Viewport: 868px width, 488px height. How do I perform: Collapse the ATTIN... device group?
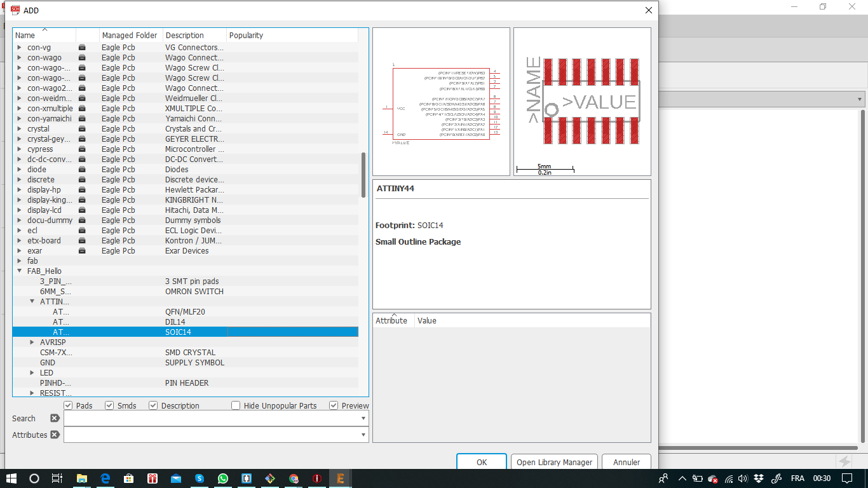tap(32, 302)
